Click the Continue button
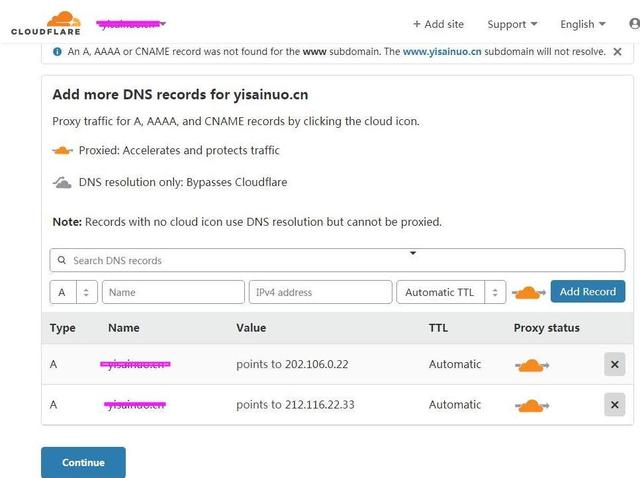The image size is (640, 478). tap(83, 462)
